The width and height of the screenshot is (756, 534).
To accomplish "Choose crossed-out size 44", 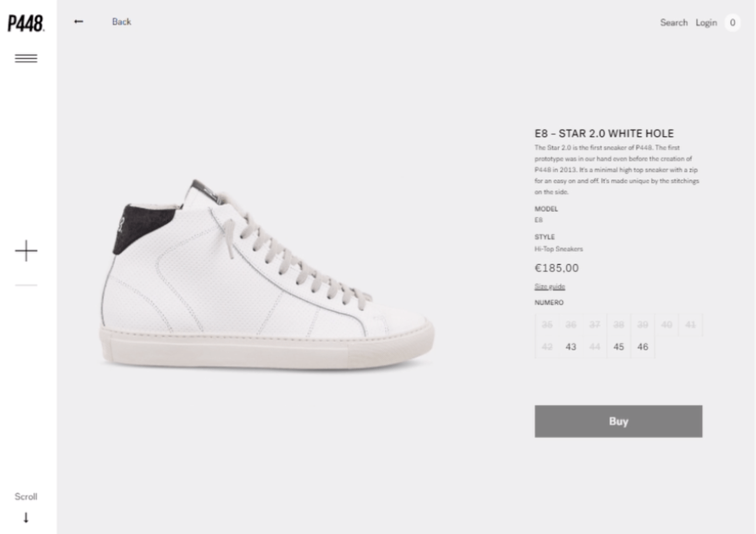I will tap(595, 347).
